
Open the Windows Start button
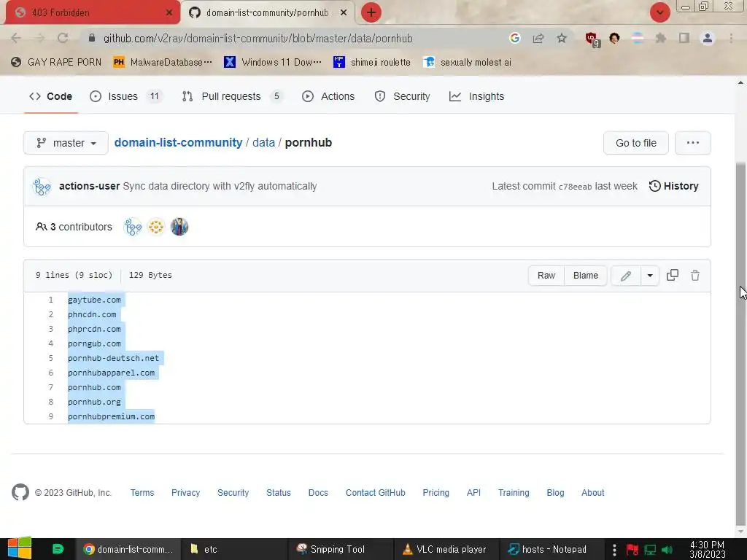click(x=20, y=549)
